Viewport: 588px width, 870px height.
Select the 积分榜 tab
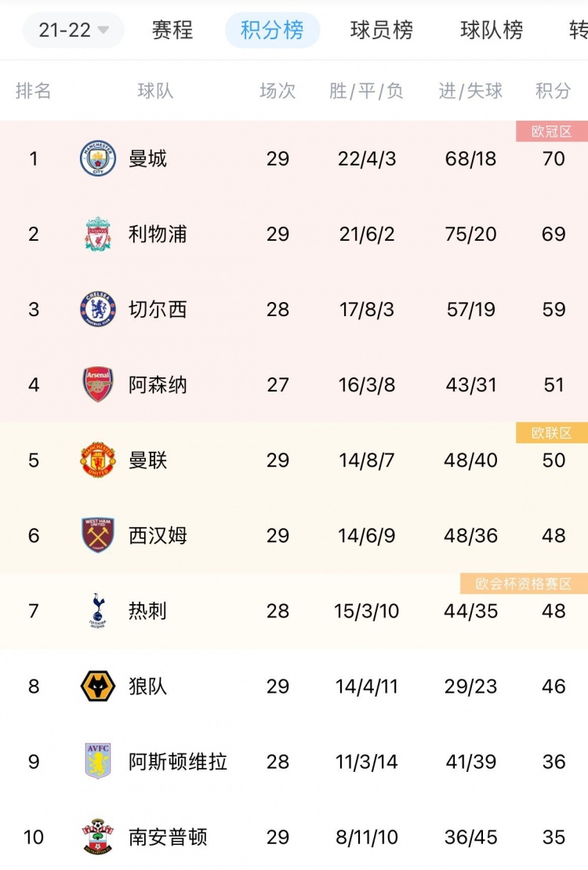272,31
